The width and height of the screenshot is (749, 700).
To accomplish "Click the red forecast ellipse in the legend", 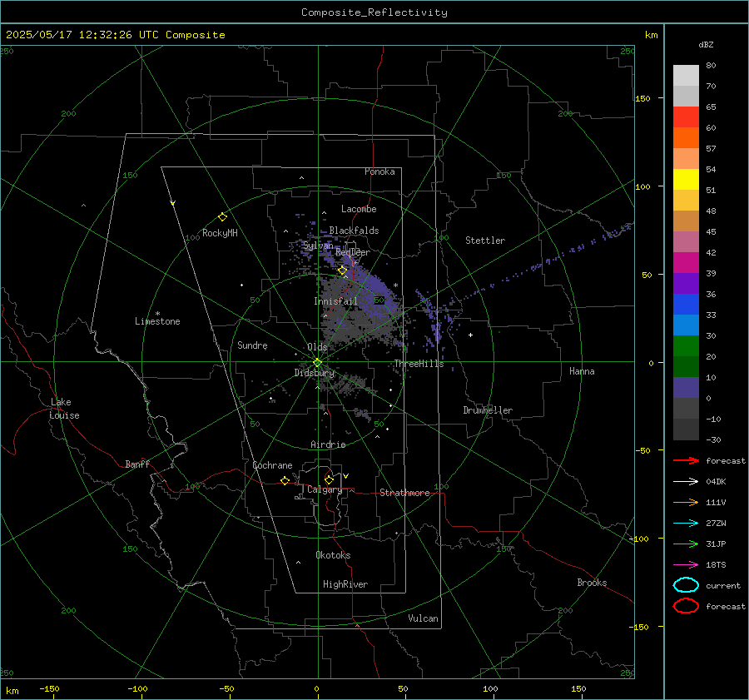I will [686, 606].
